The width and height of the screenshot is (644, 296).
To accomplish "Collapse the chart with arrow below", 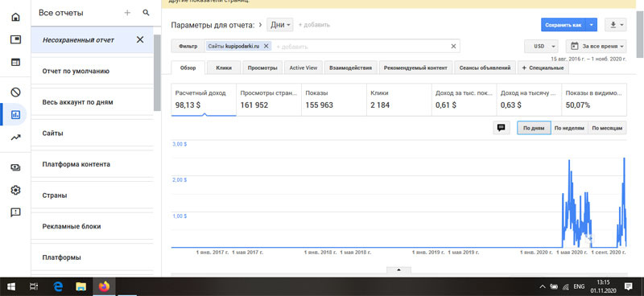I will tap(398, 269).
